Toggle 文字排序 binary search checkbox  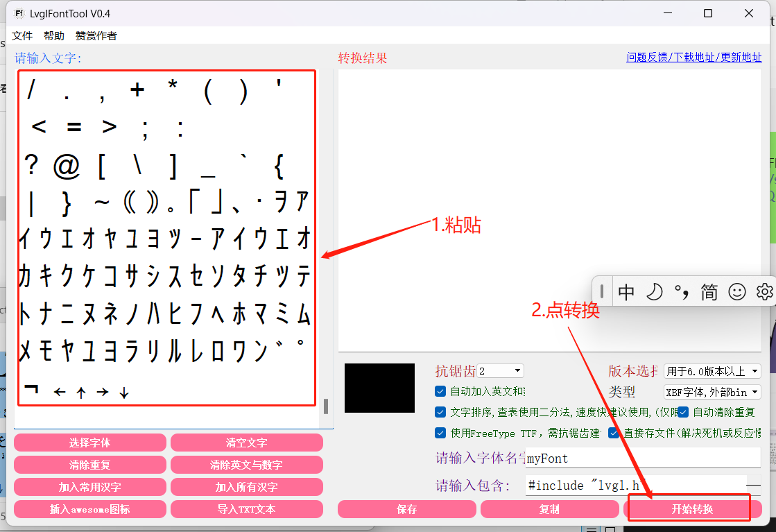pyautogui.click(x=440, y=412)
